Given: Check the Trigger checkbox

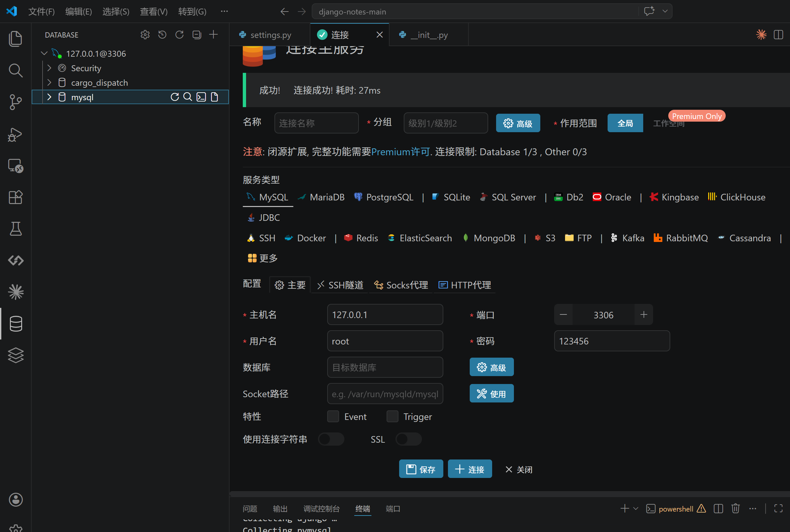Looking at the screenshot, I should 393,416.
